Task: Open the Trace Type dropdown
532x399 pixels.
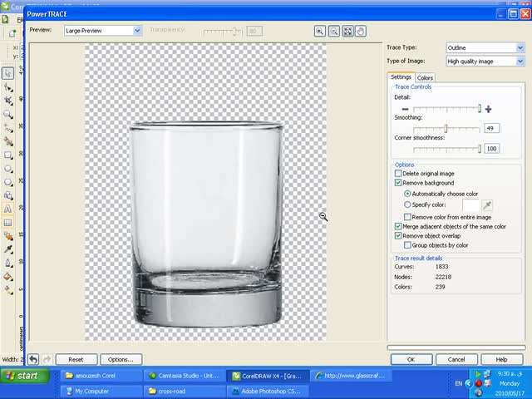Action: [x=485, y=48]
